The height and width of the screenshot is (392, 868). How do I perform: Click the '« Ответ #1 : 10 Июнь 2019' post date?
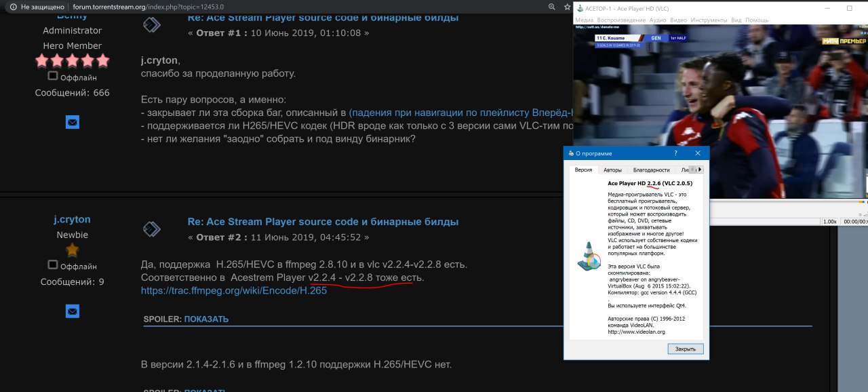pyautogui.click(x=279, y=33)
